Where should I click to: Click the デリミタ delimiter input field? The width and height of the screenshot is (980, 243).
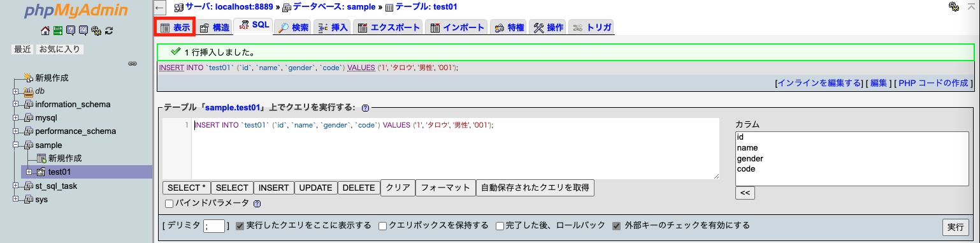click(x=214, y=226)
